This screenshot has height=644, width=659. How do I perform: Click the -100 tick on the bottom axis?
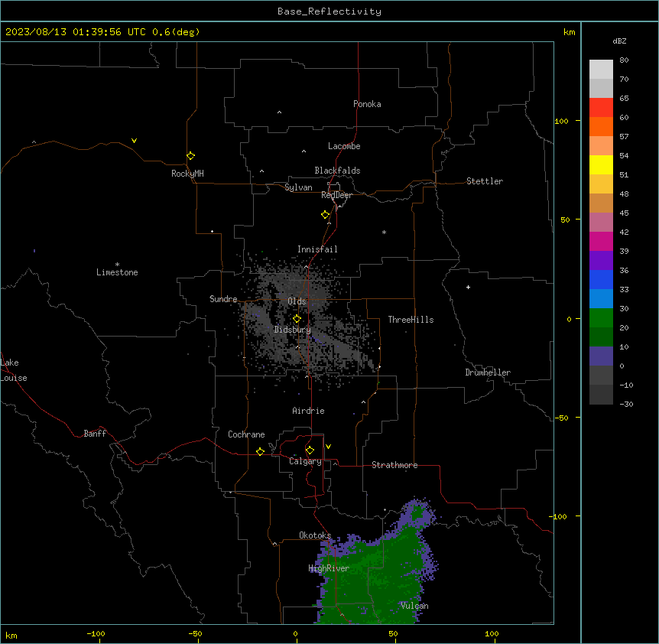pos(96,633)
